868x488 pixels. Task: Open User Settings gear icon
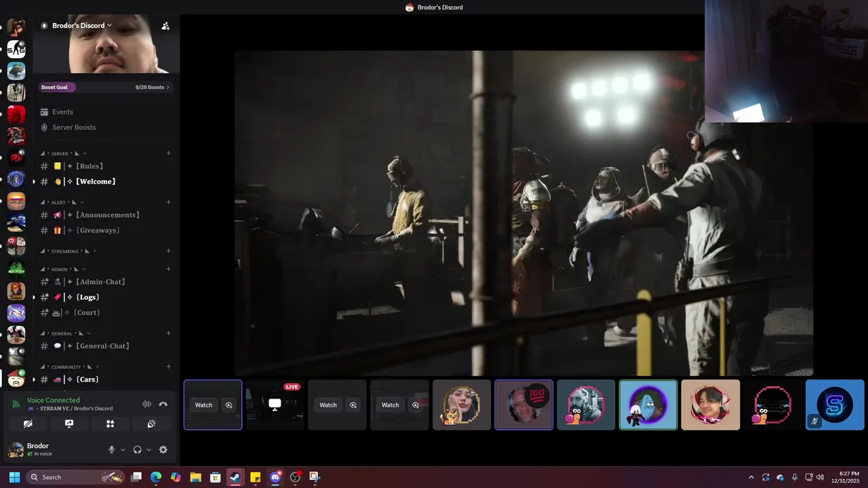point(163,449)
